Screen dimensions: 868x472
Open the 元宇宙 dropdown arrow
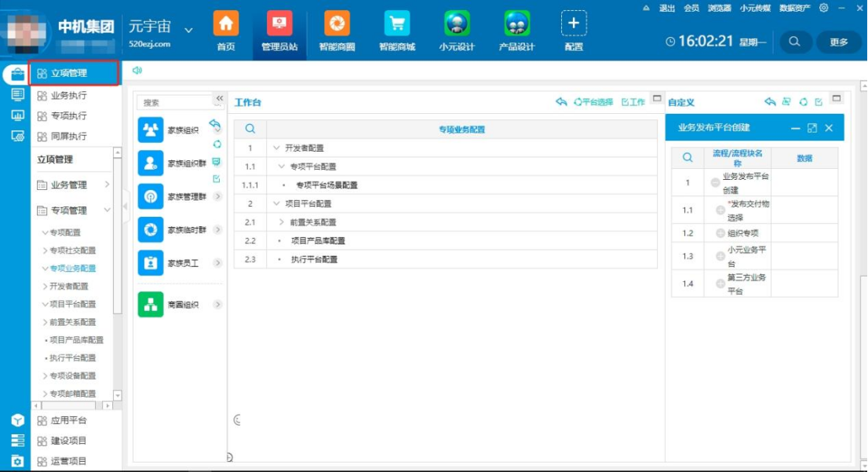point(188,30)
